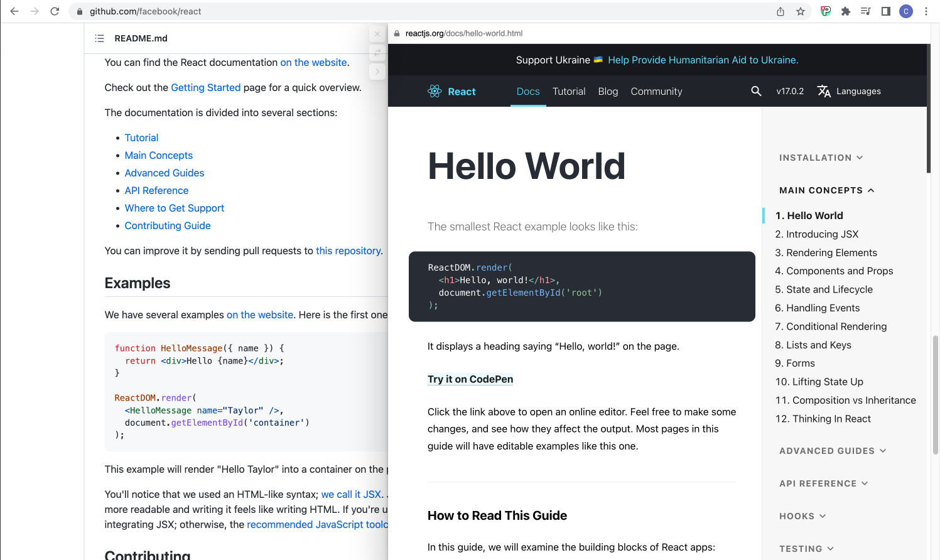Image resolution: width=940 pixels, height=560 pixels.
Task: Switch to the Docs tab
Action: point(528,91)
